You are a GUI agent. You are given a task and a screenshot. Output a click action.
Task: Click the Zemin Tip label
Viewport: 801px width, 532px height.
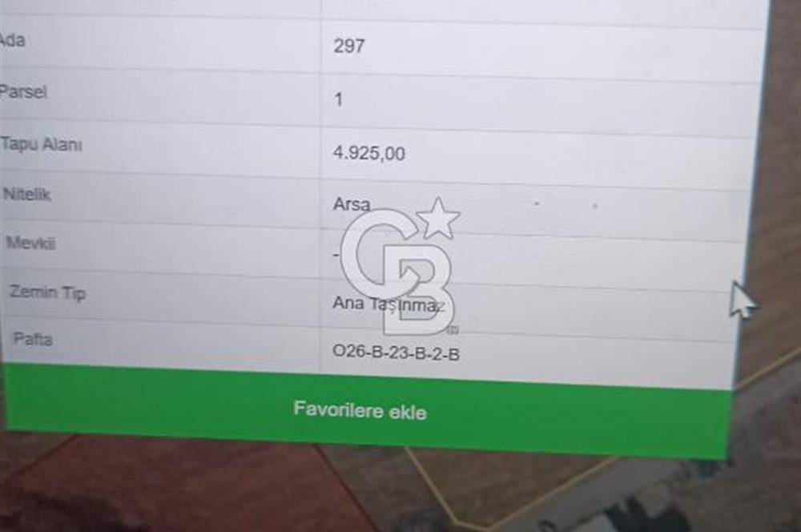point(48,292)
